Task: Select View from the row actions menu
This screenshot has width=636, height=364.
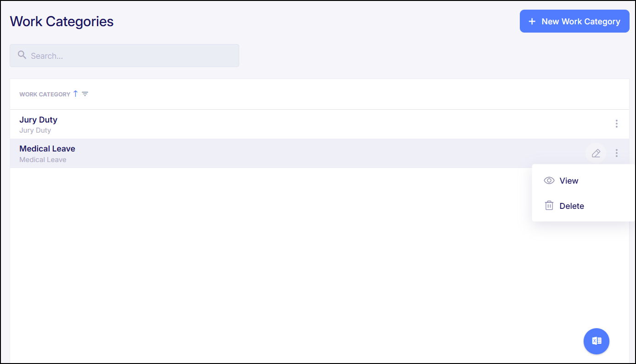Action: [569, 180]
